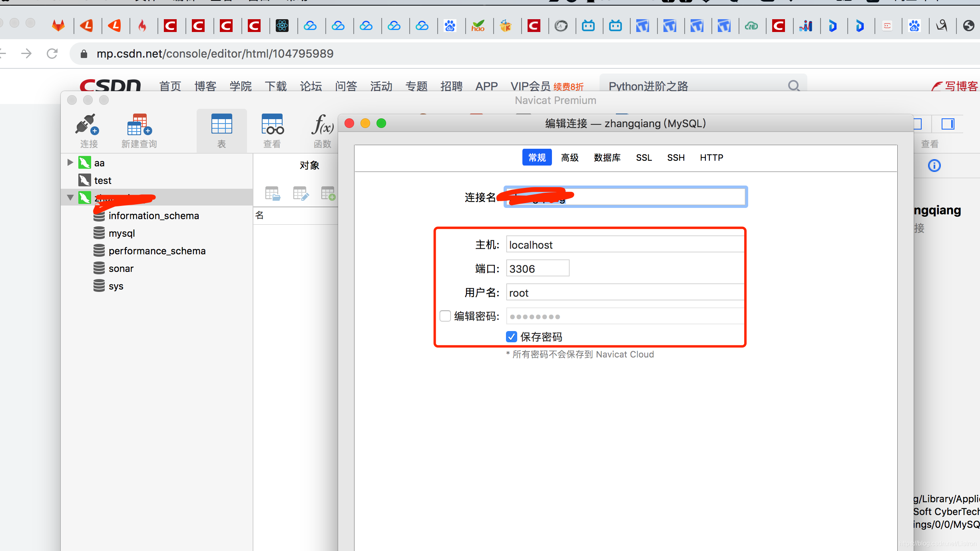Click the CSDN logo
This screenshot has height=551, width=980.
110,85
